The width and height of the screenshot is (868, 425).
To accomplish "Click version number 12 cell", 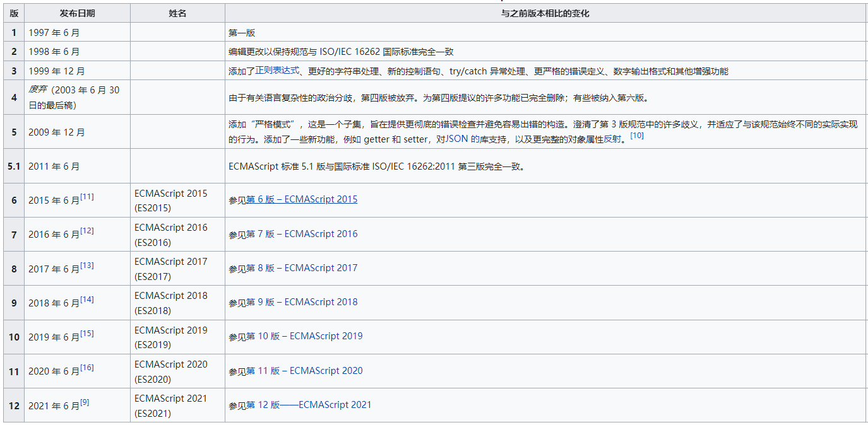I will [x=14, y=405].
